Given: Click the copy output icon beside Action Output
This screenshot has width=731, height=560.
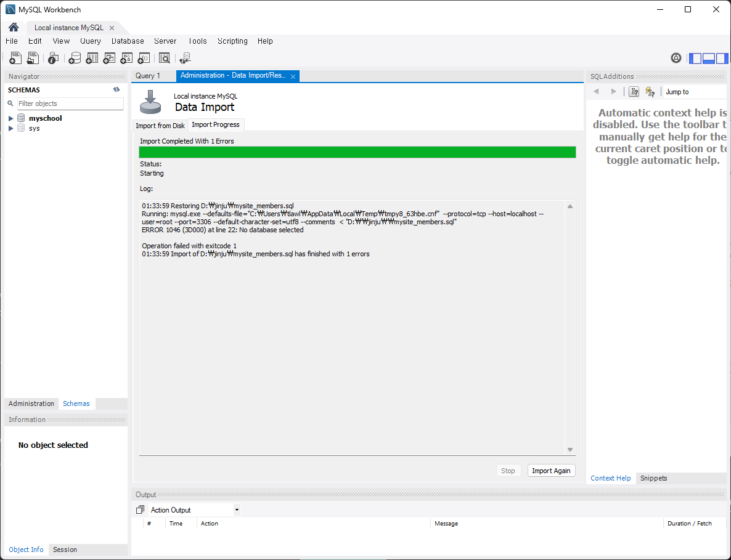Looking at the screenshot, I should (140, 509).
